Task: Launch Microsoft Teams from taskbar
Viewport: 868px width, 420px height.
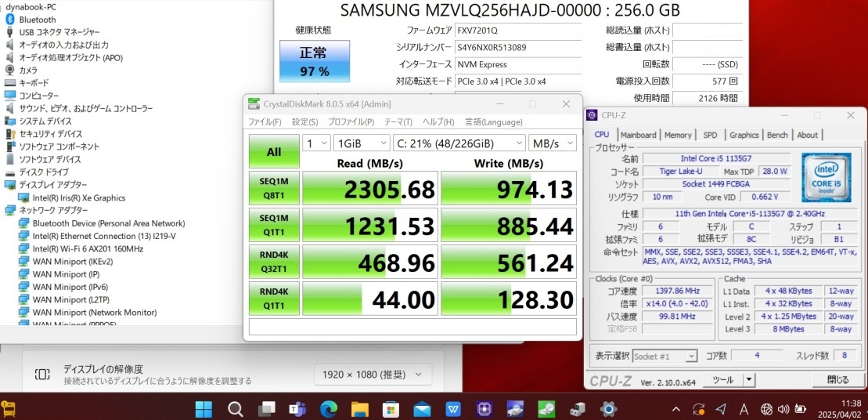Action: click(297, 410)
